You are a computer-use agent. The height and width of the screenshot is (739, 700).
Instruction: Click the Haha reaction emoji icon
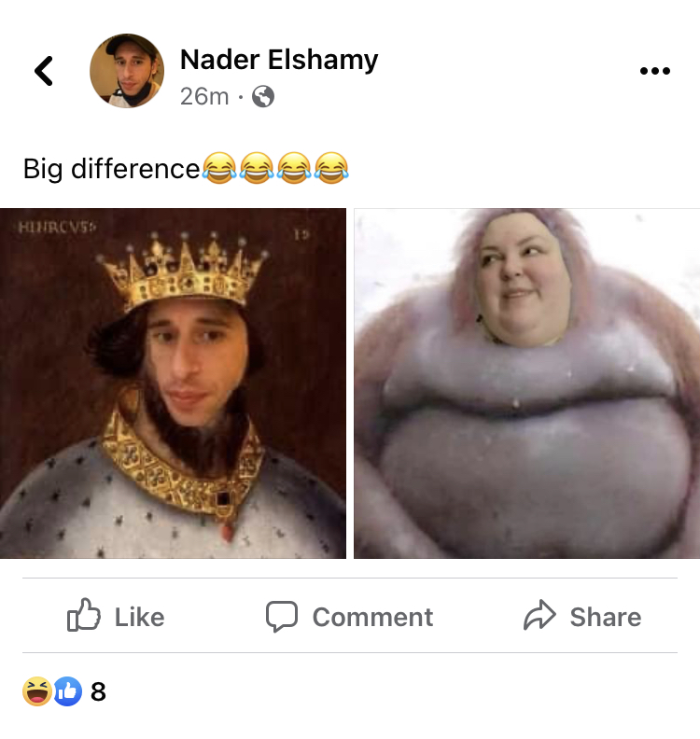pyautogui.click(x=37, y=691)
